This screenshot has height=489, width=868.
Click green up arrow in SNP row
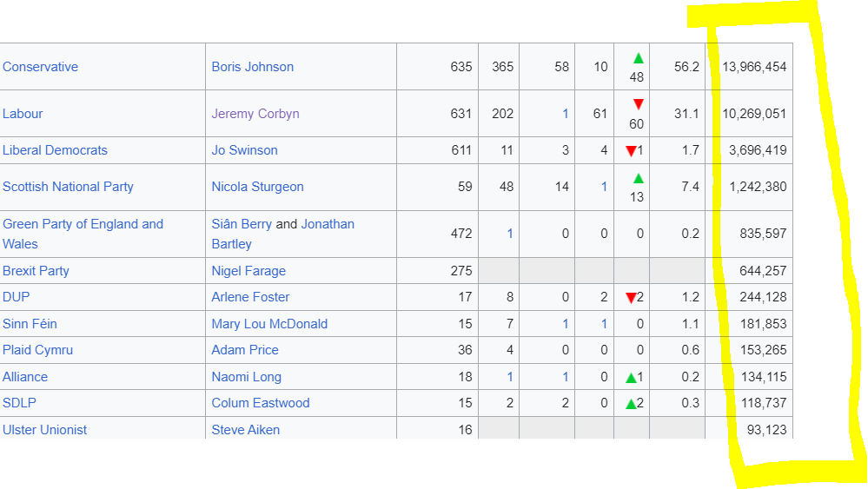coord(639,178)
